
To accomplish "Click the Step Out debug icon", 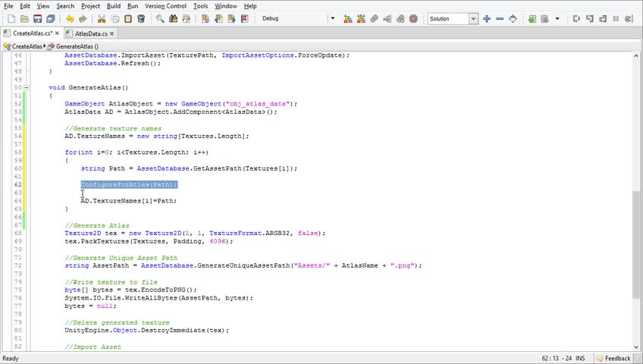I will point(603,19).
